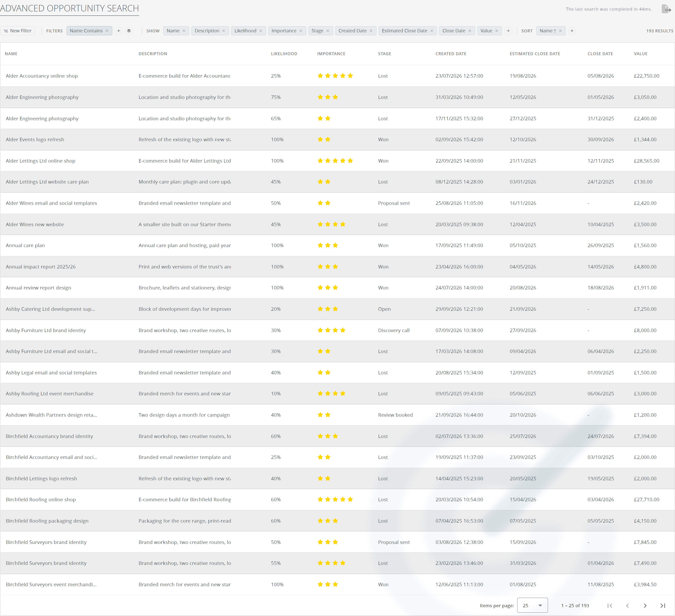Viewport: 675px width, 616px height.
Task: Click the Advanced Opportunity Search heading
Action: click(69, 8)
